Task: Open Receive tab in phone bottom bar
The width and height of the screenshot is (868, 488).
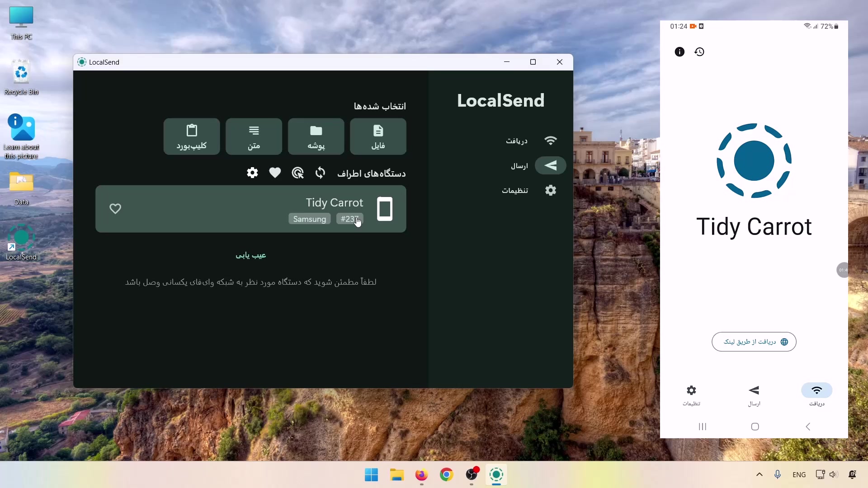Action: 816,395
